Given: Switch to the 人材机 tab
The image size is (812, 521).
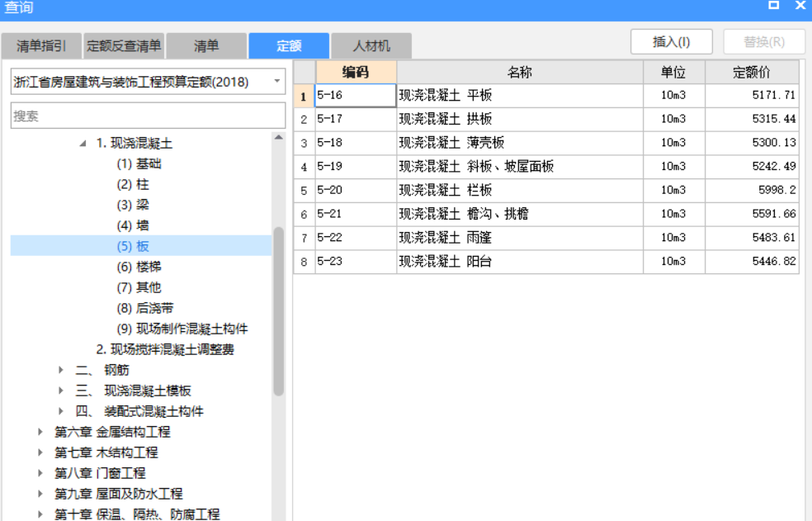Looking at the screenshot, I should coord(371,45).
